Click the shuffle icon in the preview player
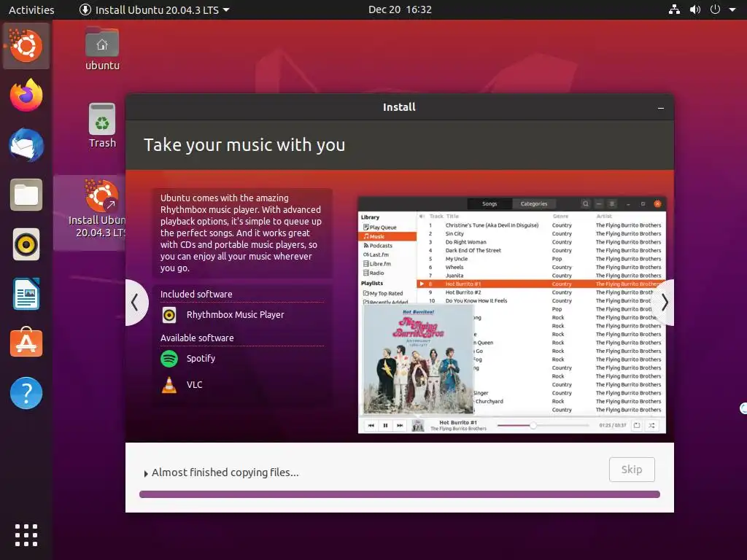The width and height of the screenshot is (747, 560). pyautogui.click(x=651, y=425)
